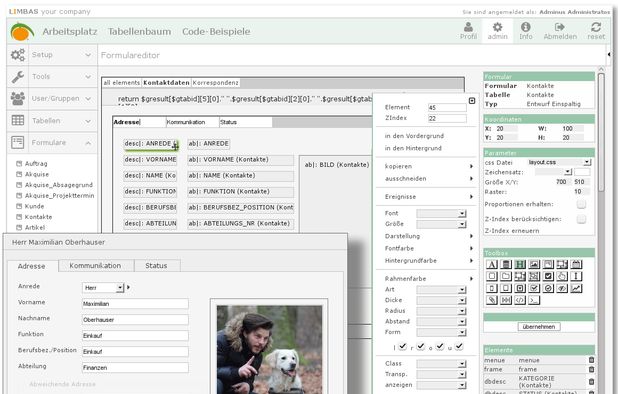
Task: Select the calendar date tool in Toolbox
Action: (x=576, y=264)
